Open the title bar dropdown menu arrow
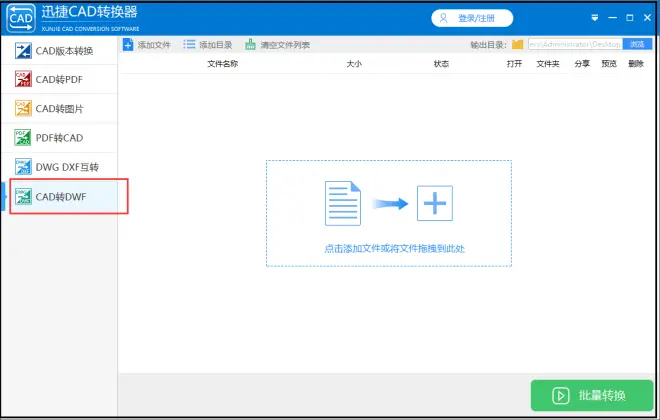This screenshot has width=660, height=420. pos(595,18)
